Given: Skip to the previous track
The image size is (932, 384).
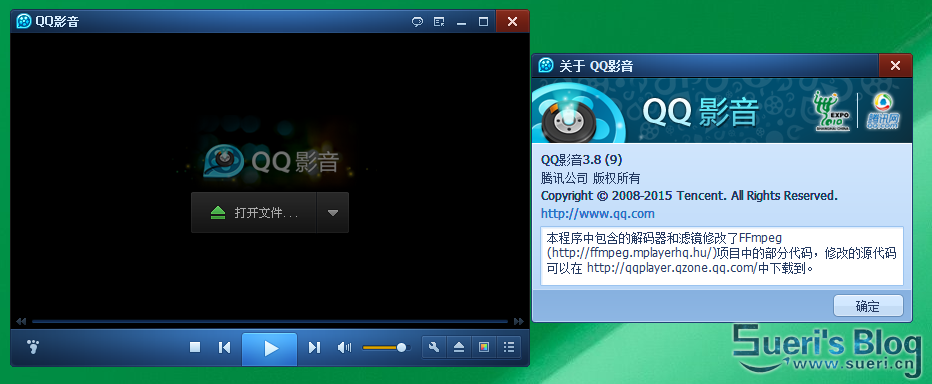Looking at the screenshot, I should pos(224,347).
